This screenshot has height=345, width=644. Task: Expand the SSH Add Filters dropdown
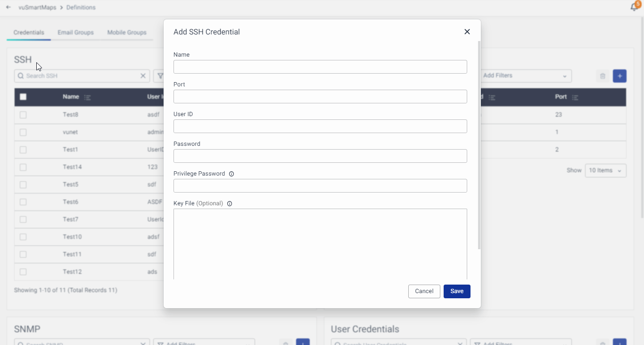click(x=526, y=76)
